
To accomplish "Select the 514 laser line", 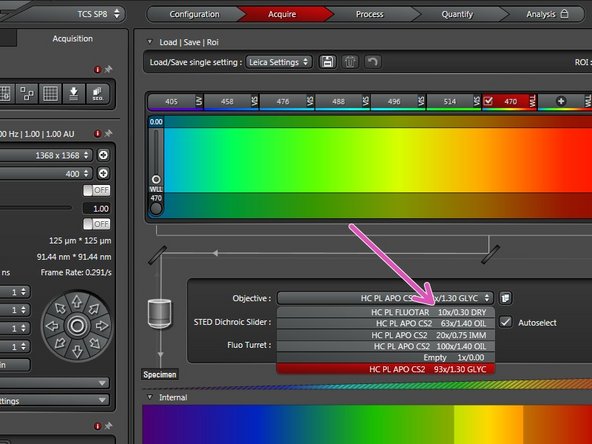I will point(454,101).
